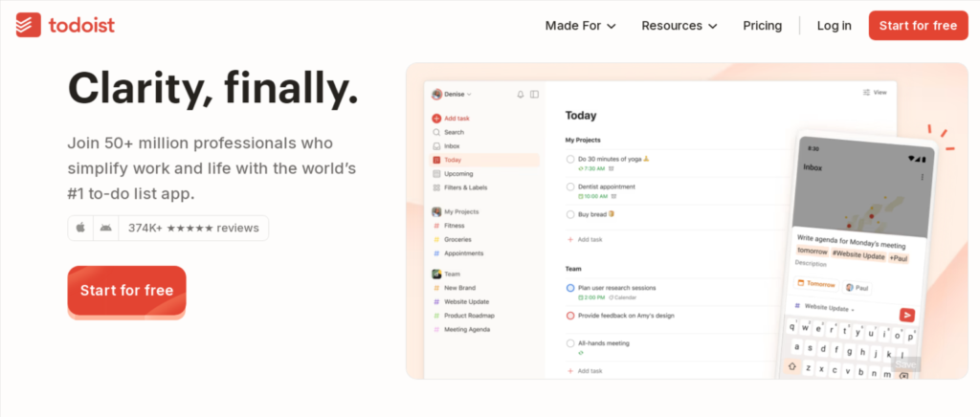Click the red send arrow button
This screenshot has width=980, height=417.
coord(907,316)
